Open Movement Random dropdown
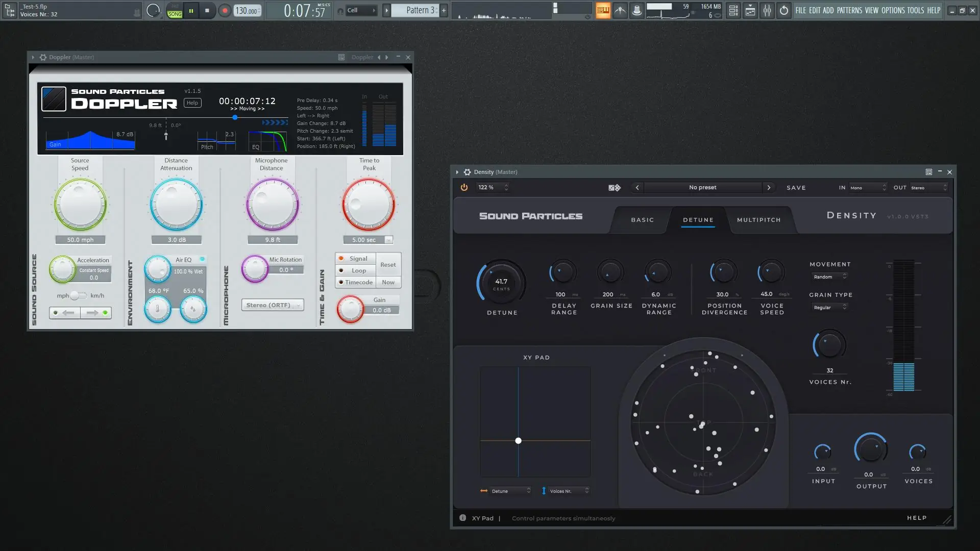Image resolution: width=980 pixels, height=551 pixels. (x=830, y=277)
